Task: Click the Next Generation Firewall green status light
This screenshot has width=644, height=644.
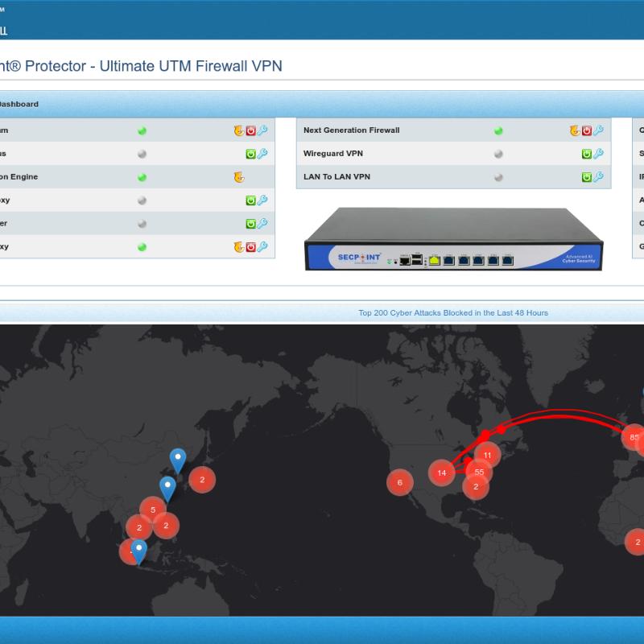Action: pyautogui.click(x=498, y=131)
